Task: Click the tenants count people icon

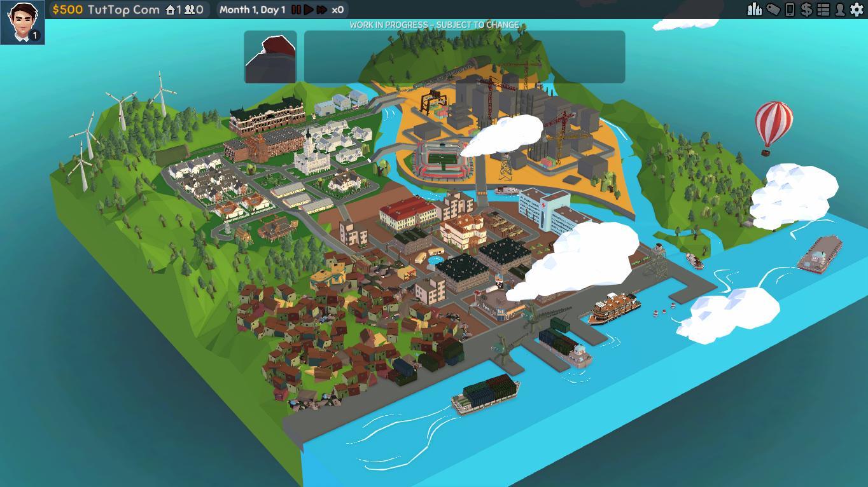Action: pos(189,10)
